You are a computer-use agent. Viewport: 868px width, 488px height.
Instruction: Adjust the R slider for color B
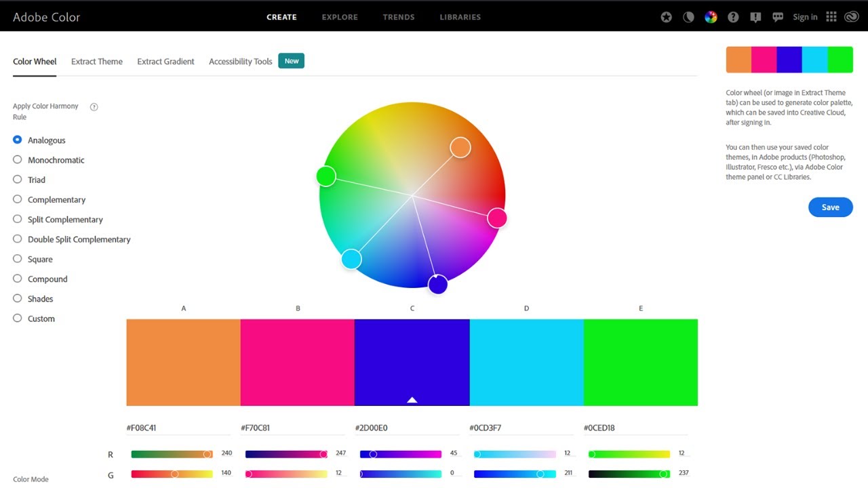[286, 454]
